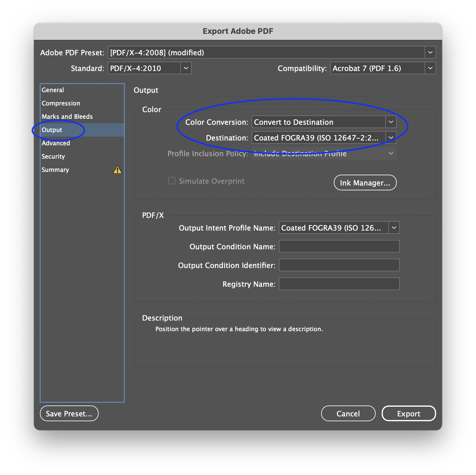This screenshot has width=476, height=475.
Task: Cancel the PDF export dialog
Action: [348, 414]
